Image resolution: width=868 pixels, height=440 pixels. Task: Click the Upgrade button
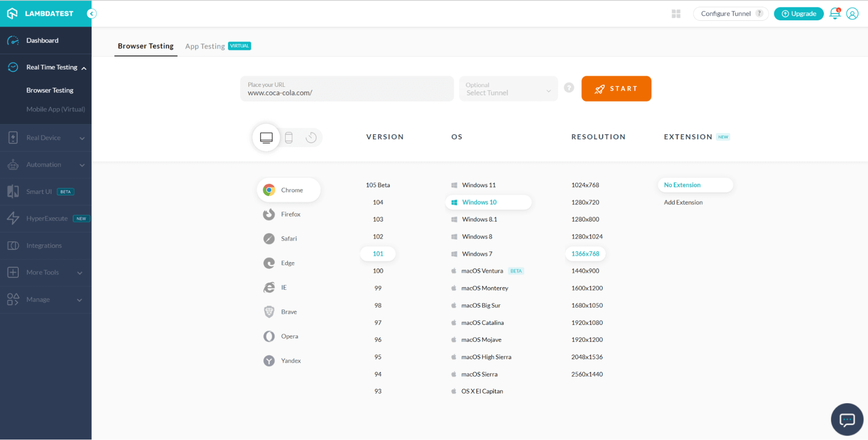pos(799,14)
